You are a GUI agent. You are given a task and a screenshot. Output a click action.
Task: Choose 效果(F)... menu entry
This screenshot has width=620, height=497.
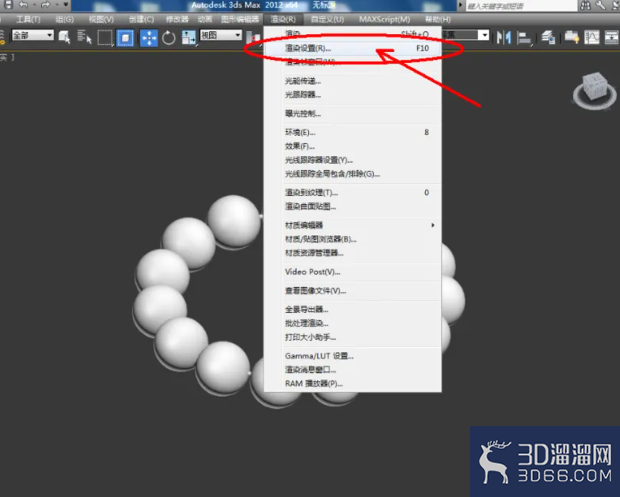tap(353, 146)
